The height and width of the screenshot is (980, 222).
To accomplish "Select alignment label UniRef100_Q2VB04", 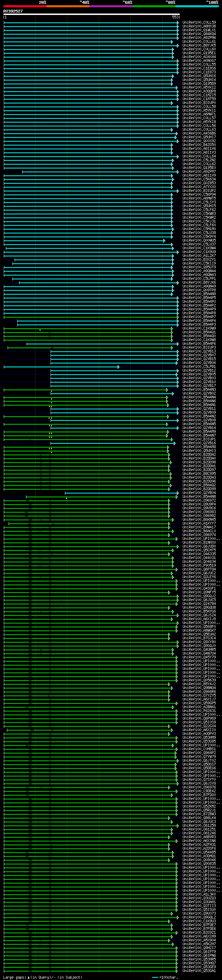I will tap(199, 493).
